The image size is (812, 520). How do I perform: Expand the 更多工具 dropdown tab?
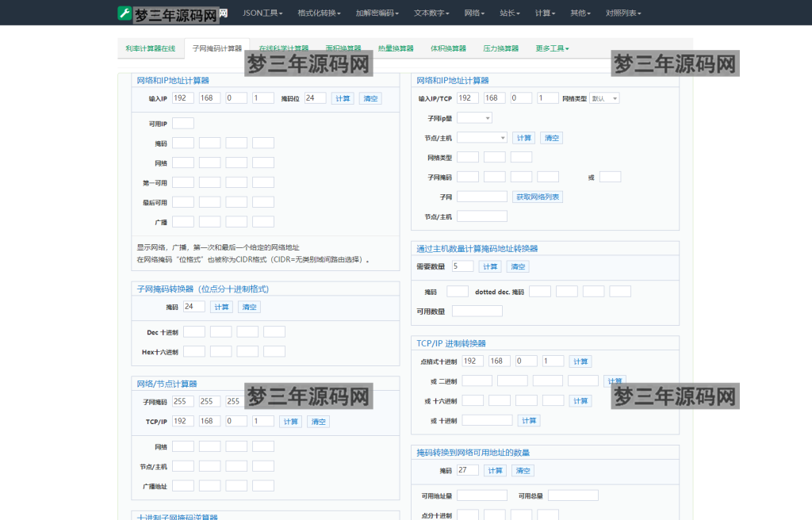pyautogui.click(x=552, y=48)
